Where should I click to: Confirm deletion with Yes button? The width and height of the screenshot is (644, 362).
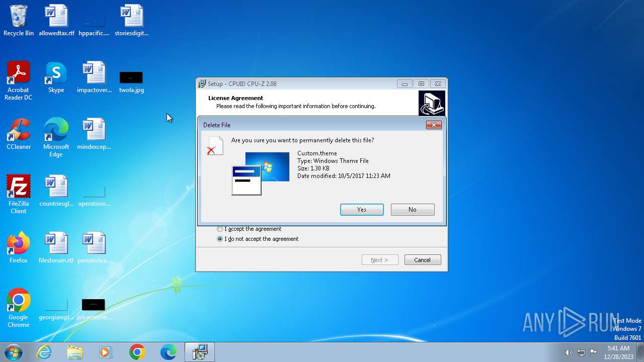(362, 210)
